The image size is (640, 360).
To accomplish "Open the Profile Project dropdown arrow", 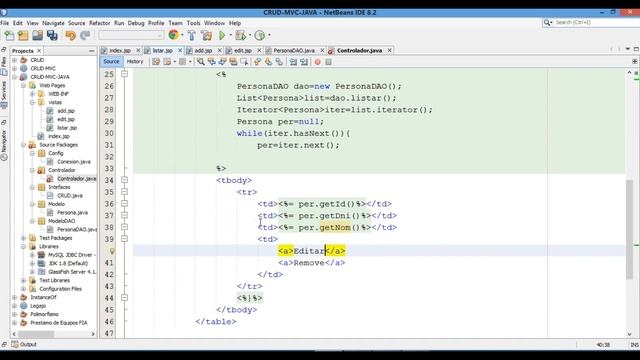I will [269, 36].
